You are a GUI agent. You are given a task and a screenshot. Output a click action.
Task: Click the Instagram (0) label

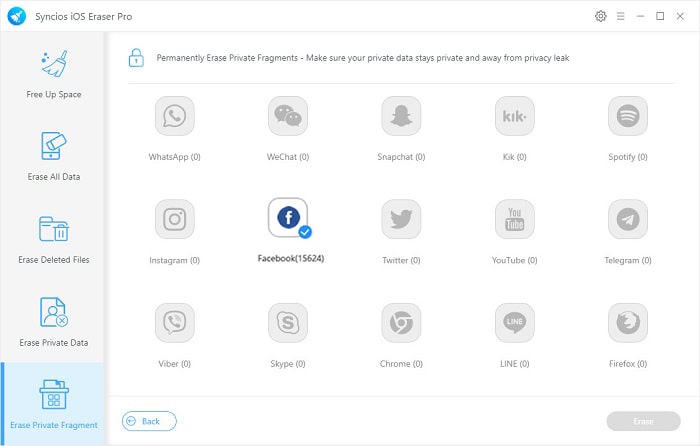[x=175, y=260]
